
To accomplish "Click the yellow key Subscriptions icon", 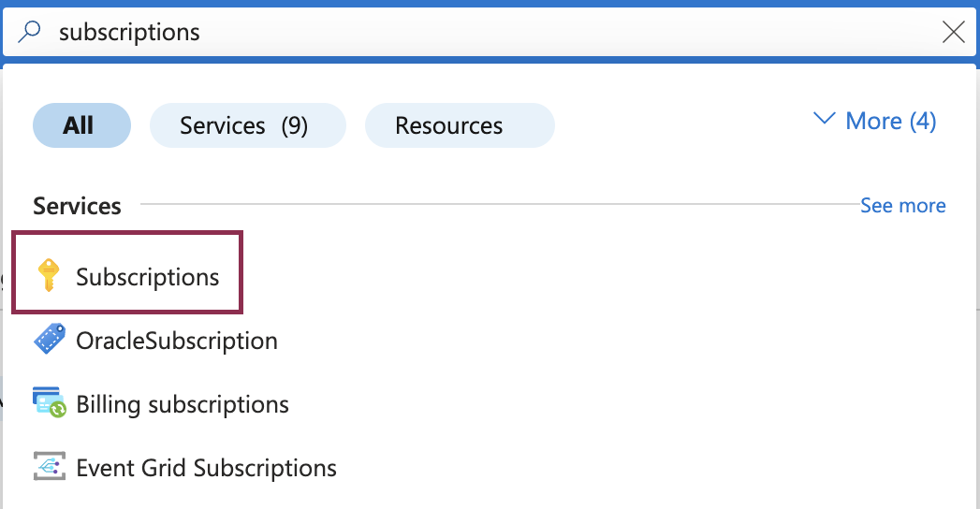I will (48, 275).
